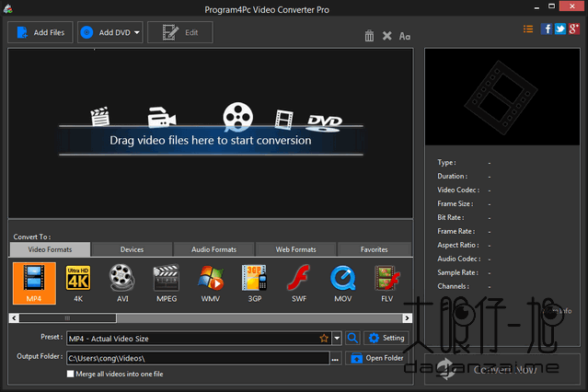
Task: Click the video preview thumbnail area
Action: pos(502,97)
